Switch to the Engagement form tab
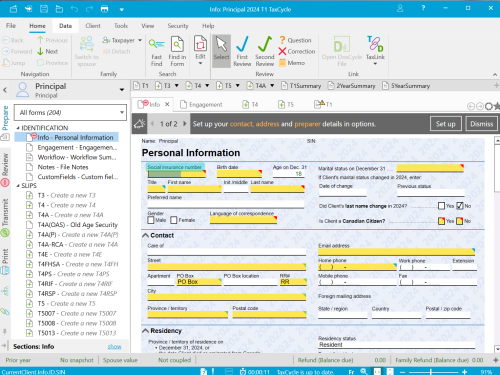 tap(201, 105)
